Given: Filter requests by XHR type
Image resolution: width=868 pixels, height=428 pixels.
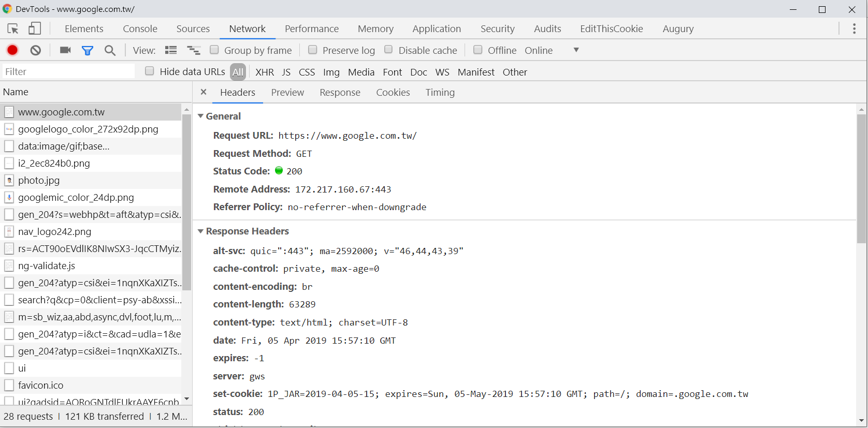Looking at the screenshot, I should point(264,72).
